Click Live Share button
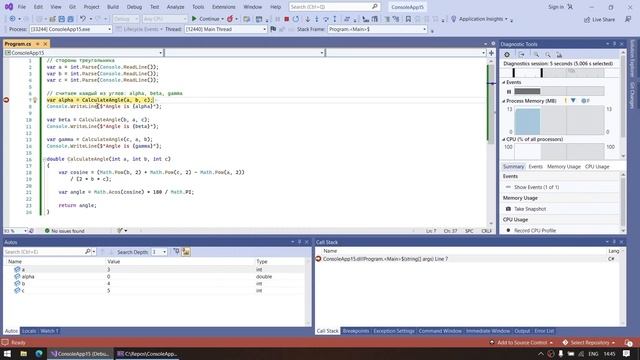 tap(599, 20)
